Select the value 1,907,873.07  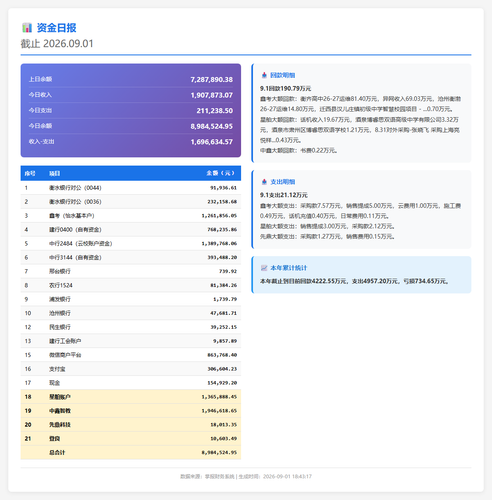click(x=212, y=95)
